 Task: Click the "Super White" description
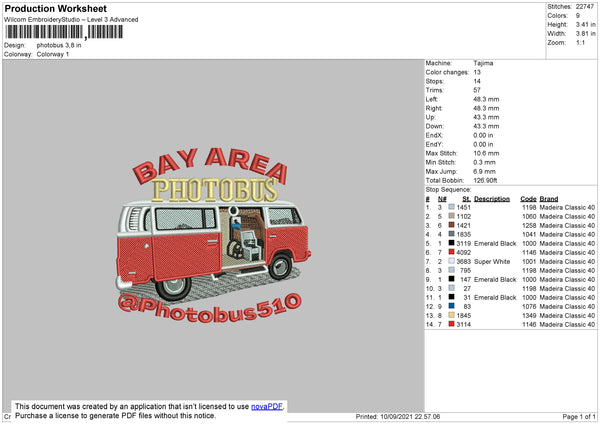[x=492, y=262]
